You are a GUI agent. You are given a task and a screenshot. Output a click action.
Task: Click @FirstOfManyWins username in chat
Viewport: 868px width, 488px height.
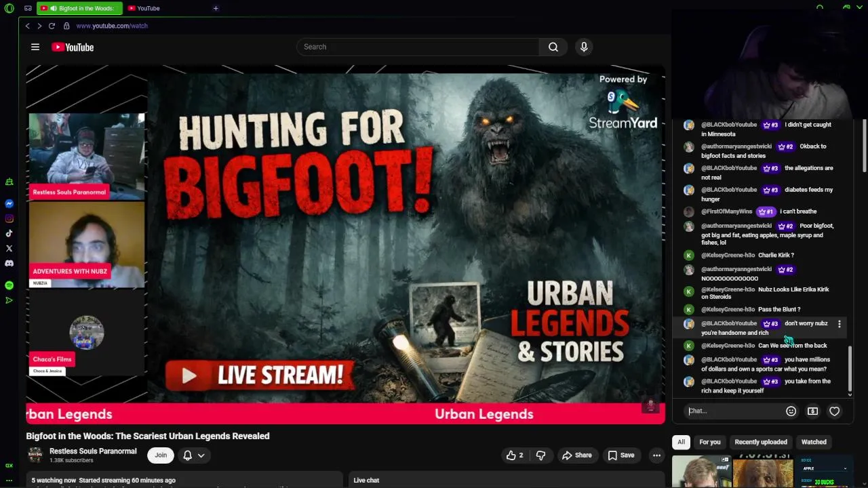727,211
